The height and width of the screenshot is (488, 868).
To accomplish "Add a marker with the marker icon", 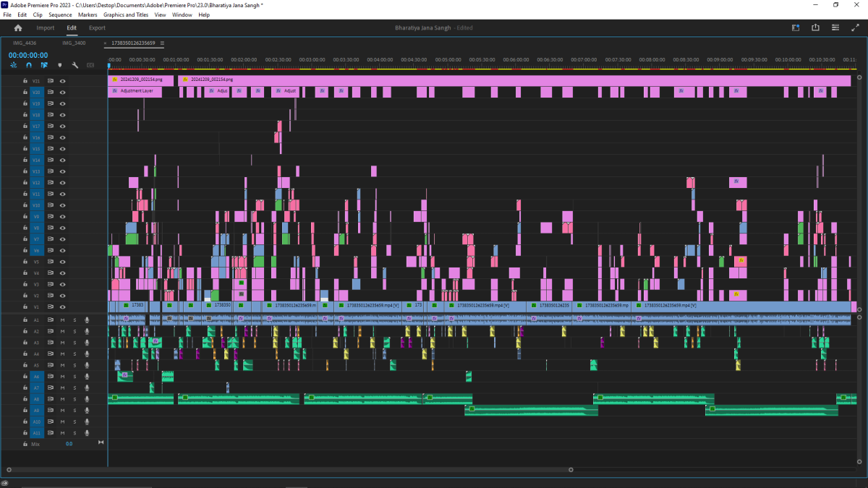I will point(59,65).
